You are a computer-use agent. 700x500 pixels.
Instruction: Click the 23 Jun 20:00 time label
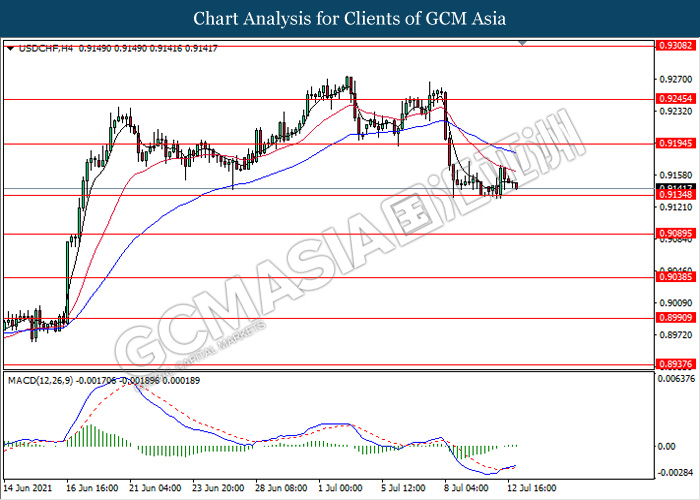tap(218, 488)
